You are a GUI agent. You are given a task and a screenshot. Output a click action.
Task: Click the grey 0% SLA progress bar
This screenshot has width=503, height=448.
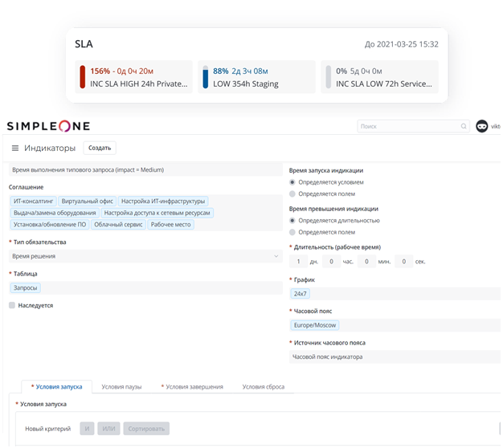[329, 77]
